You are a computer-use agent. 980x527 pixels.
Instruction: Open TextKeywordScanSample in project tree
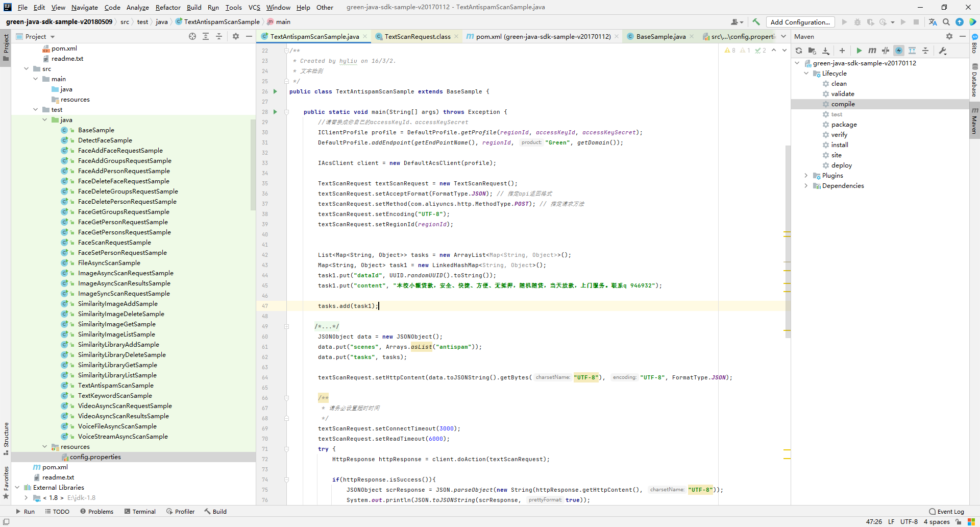tap(115, 395)
